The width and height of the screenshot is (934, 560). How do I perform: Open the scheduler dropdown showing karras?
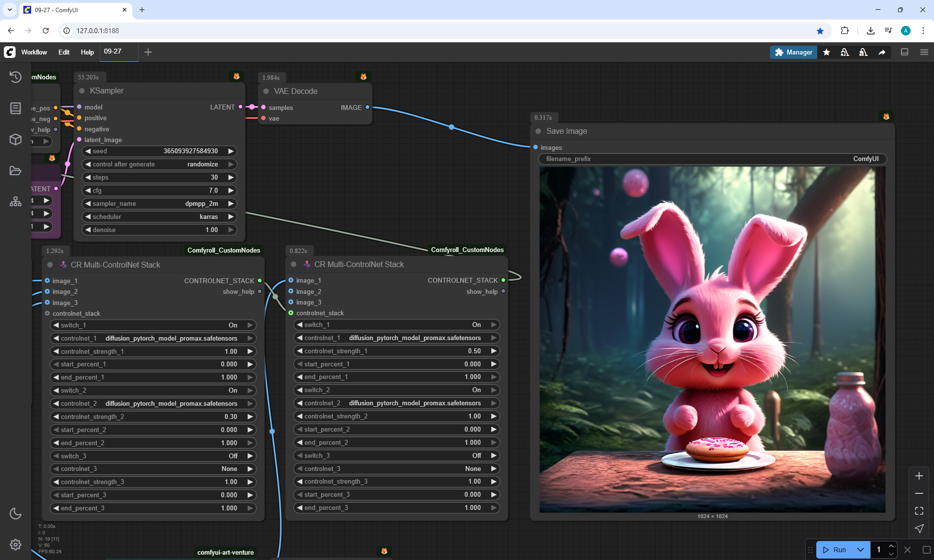click(x=160, y=217)
